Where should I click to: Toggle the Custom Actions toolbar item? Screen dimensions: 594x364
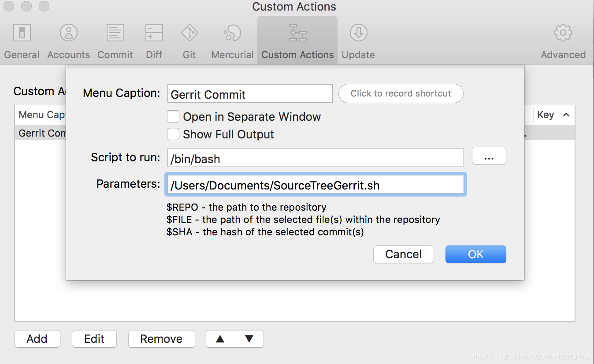(297, 40)
